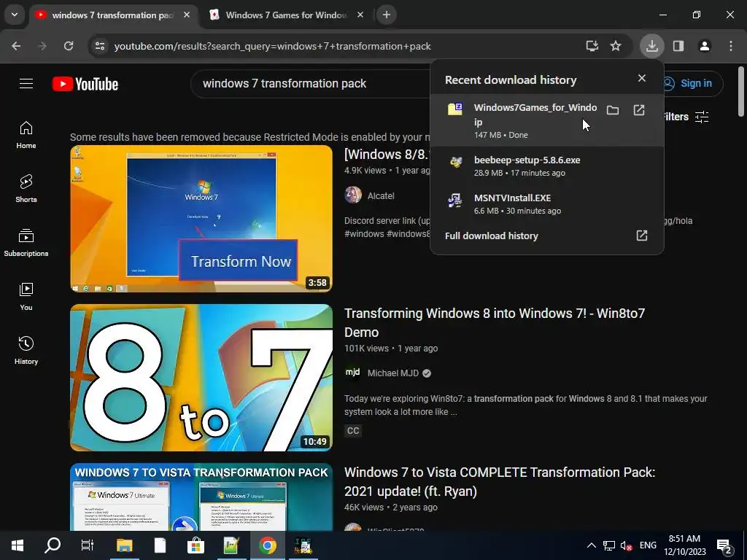Screen dimensions: 747x560
Task: Open Transforming Windows 8 into Windows 7 title
Action: coord(495,323)
